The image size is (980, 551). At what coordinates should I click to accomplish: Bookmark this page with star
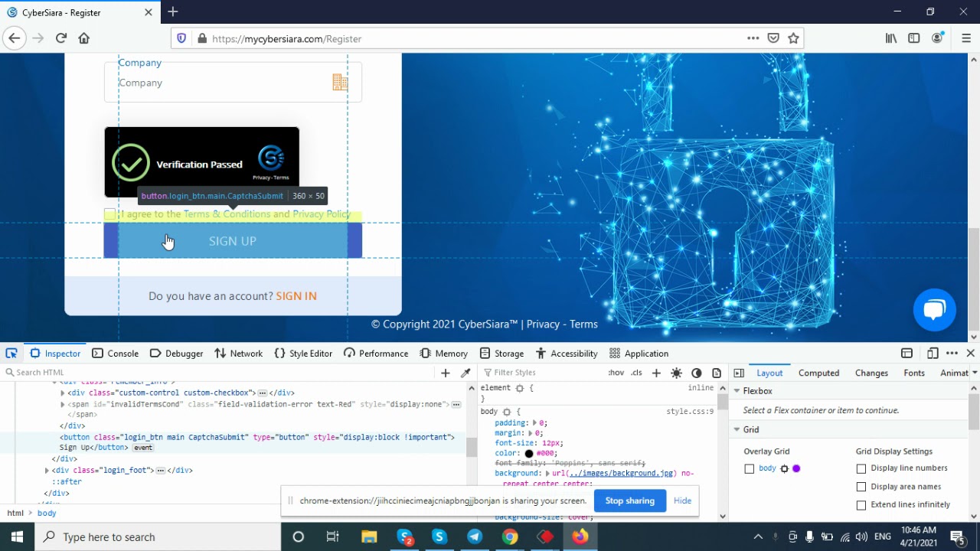793,38
